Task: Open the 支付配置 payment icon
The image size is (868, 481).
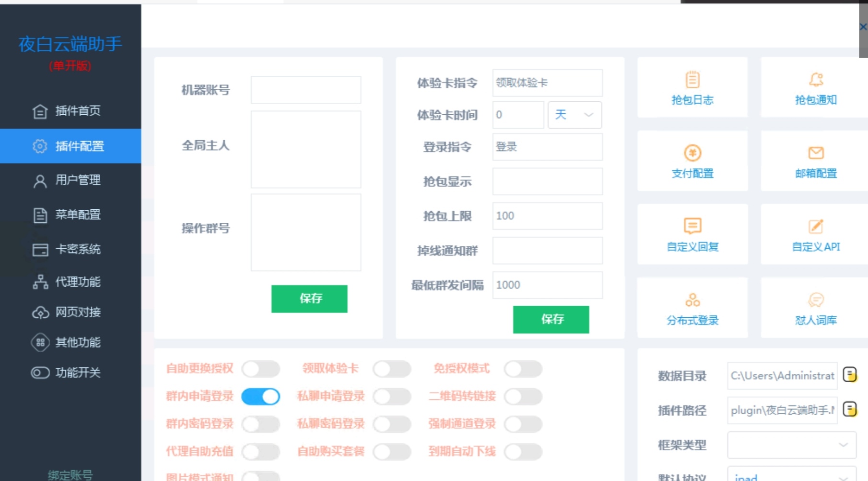Action: tap(692, 153)
